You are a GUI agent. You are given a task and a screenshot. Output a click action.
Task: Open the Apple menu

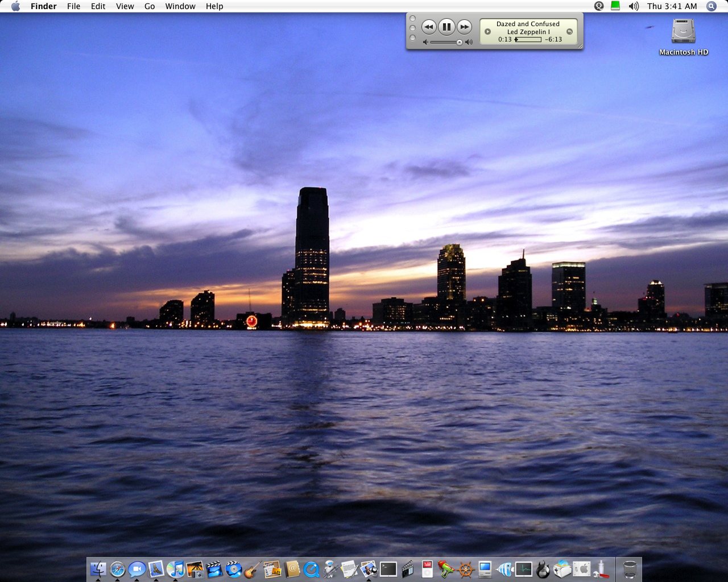[15, 6]
